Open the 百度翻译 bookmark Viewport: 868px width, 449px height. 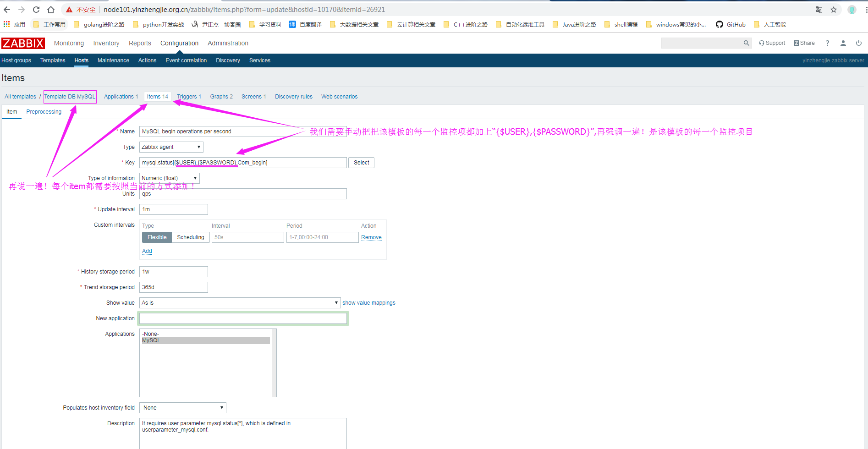(x=305, y=24)
